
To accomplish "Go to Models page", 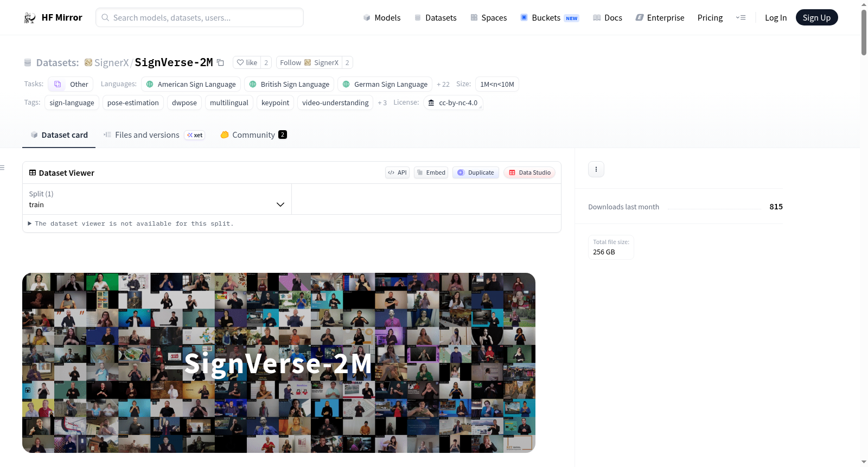I will tap(382, 18).
